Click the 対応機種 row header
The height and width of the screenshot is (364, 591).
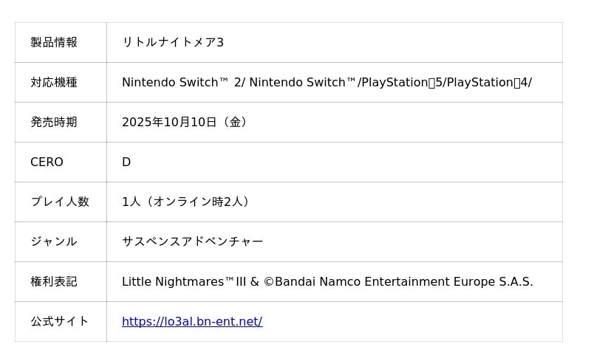point(54,82)
